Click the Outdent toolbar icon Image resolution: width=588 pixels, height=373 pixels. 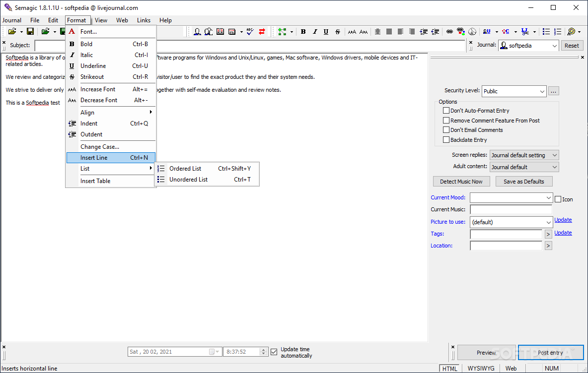click(435, 32)
